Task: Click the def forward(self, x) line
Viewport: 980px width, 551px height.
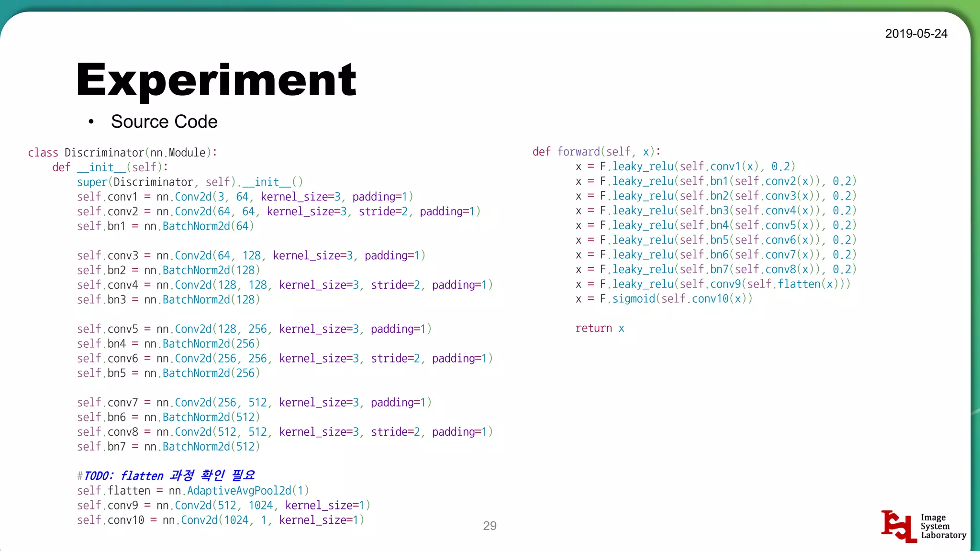Action: [596, 152]
